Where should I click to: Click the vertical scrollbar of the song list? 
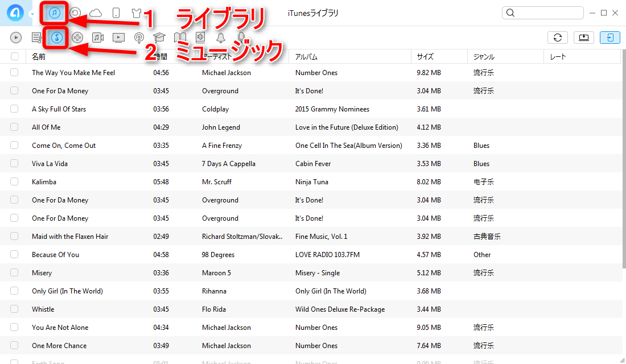624,160
